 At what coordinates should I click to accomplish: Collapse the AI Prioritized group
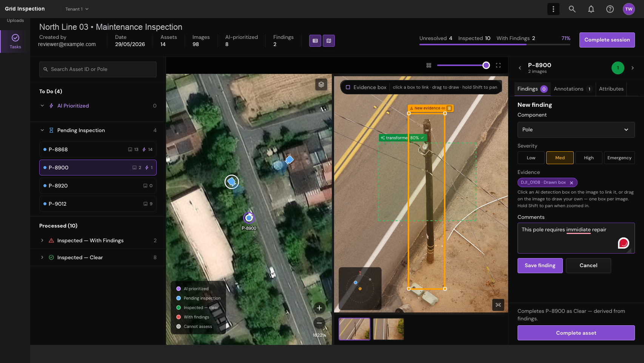[42, 106]
